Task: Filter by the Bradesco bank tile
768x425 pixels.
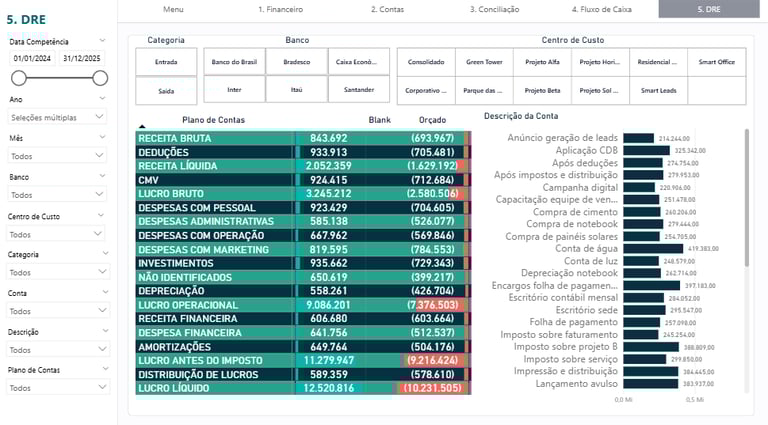Action: point(296,61)
